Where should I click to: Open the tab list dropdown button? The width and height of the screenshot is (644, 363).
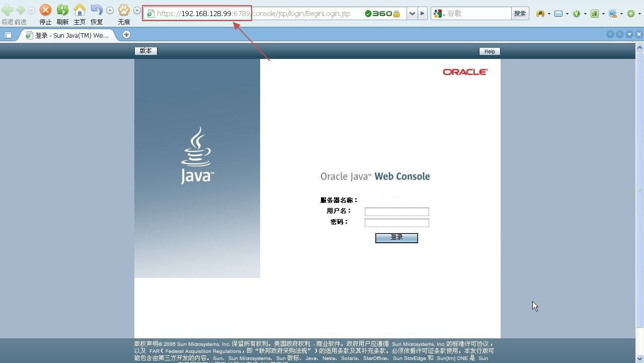629,34
